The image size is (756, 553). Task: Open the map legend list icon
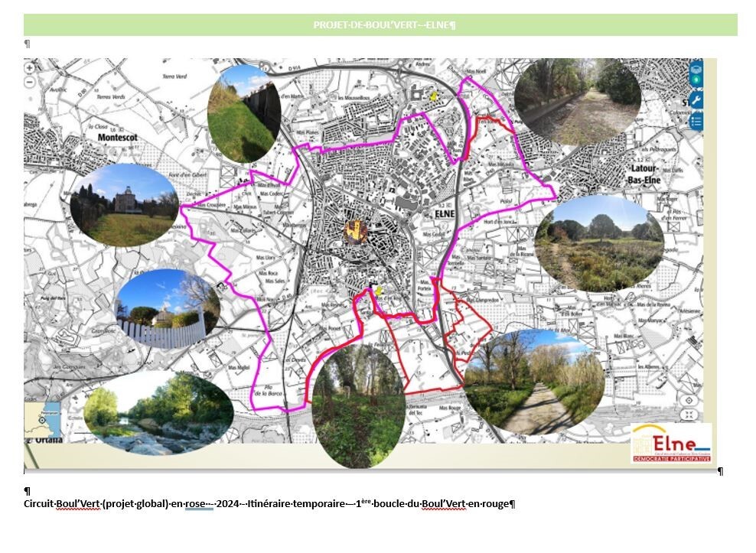696,121
